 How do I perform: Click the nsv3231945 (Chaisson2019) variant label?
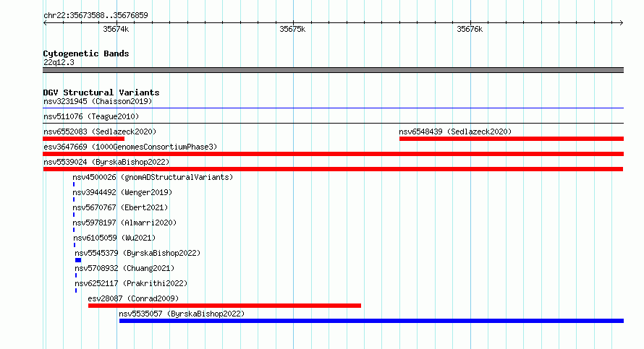pos(98,101)
